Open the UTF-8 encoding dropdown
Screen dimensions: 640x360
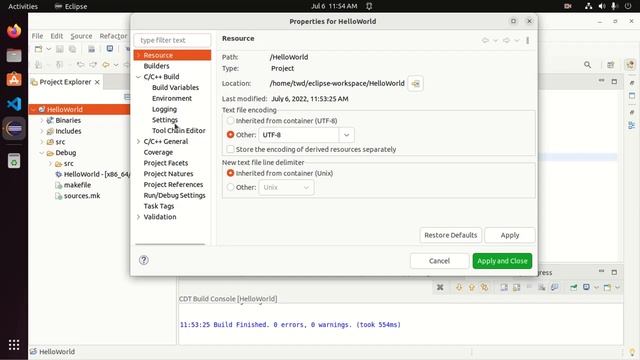pos(346,135)
